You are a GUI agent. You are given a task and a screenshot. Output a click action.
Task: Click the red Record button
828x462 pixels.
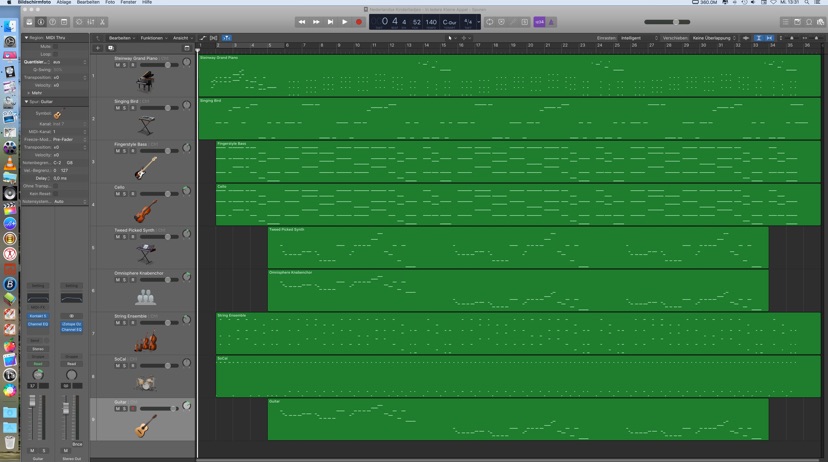pyautogui.click(x=359, y=22)
